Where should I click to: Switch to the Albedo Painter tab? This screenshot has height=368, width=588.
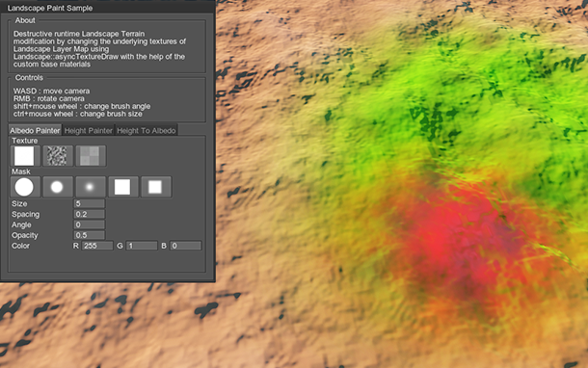[35, 130]
